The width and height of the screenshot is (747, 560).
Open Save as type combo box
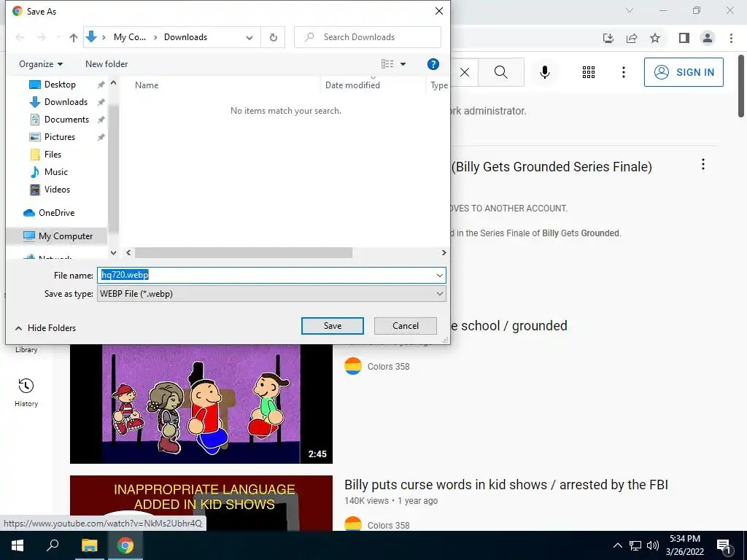271,293
